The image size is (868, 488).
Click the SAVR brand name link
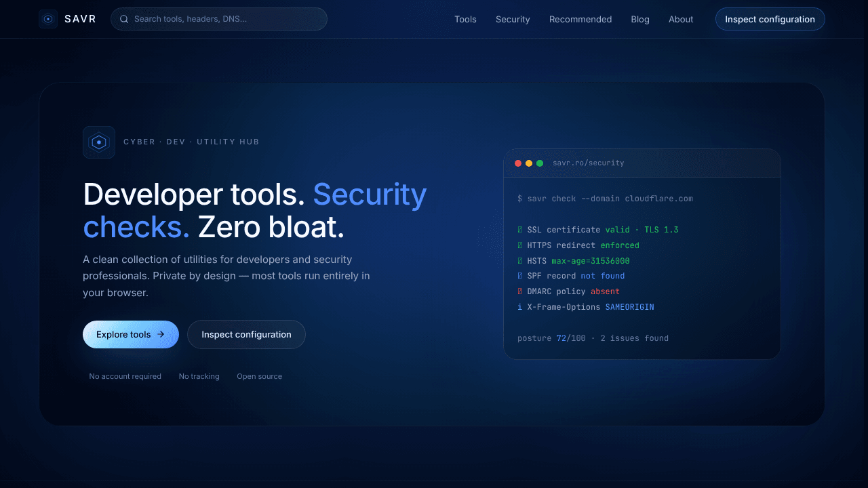tap(81, 19)
